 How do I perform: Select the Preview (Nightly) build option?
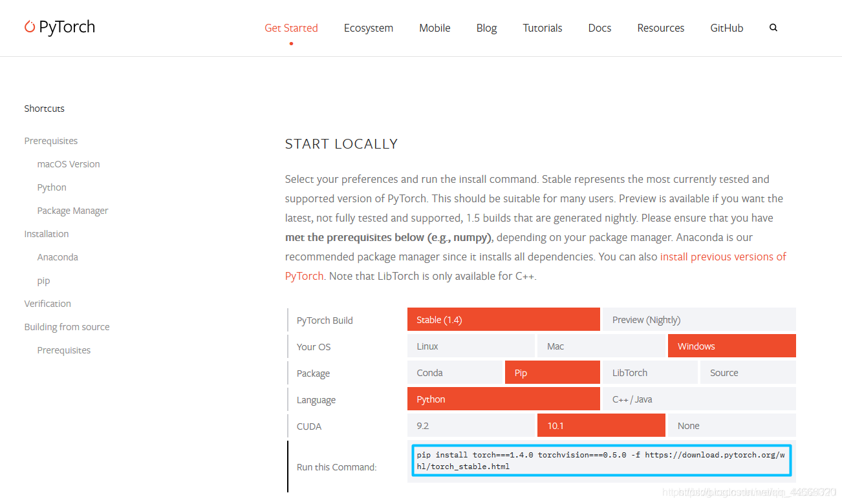click(x=699, y=320)
